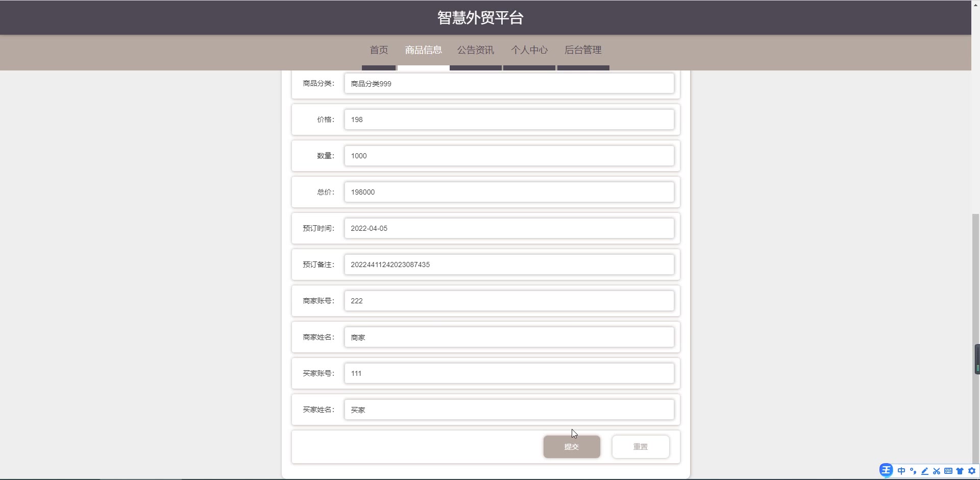Image resolution: width=980 pixels, height=480 pixels.
Task: Open the IME scissors screenshot tool
Action: click(937, 471)
